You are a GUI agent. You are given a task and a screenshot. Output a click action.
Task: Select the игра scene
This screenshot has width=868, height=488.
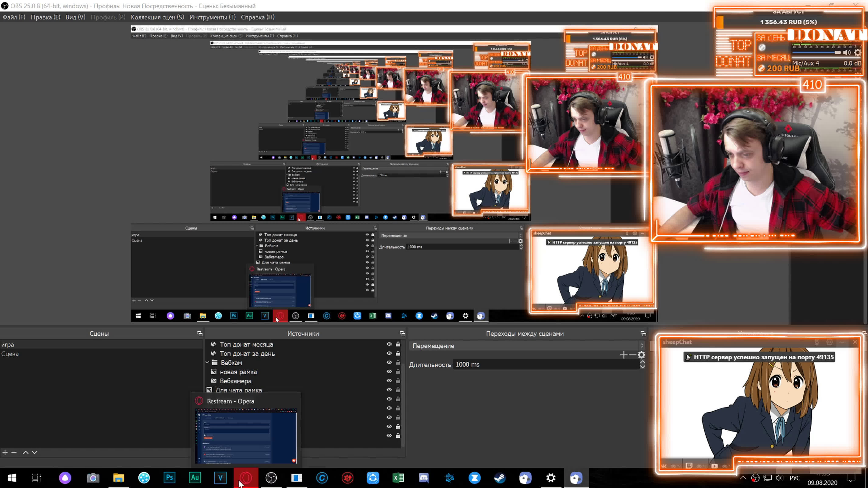point(101,345)
